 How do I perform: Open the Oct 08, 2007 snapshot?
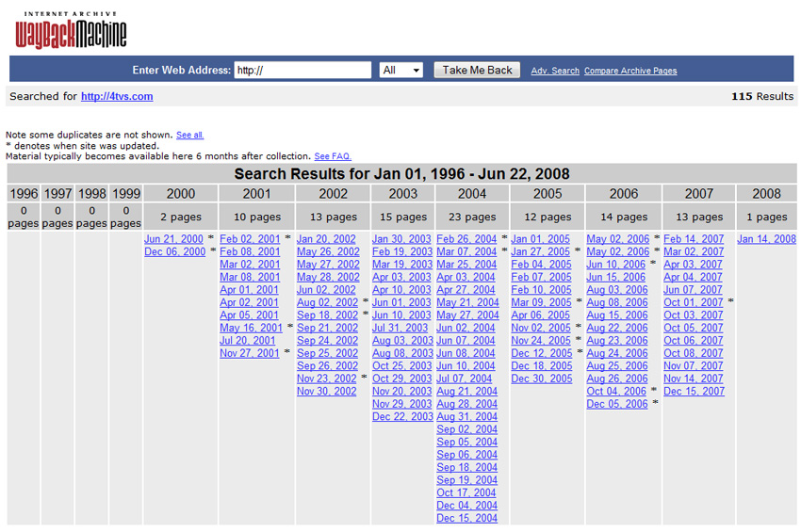tap(694, 353)
